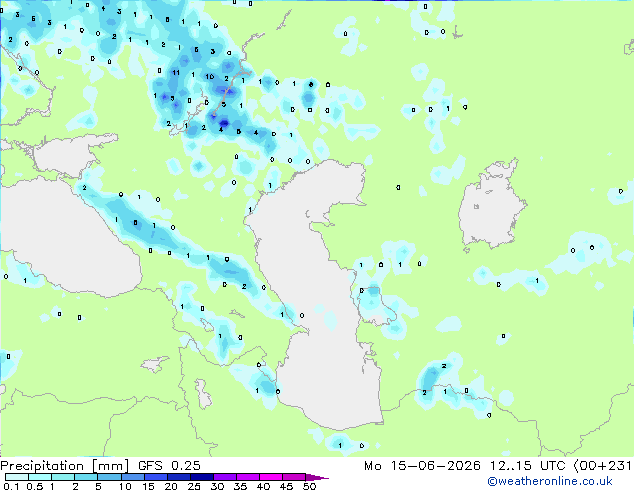The image size is (634, 490).
Task: Click the over-50 mm legend arrow tip
Action: click(317, 477)
